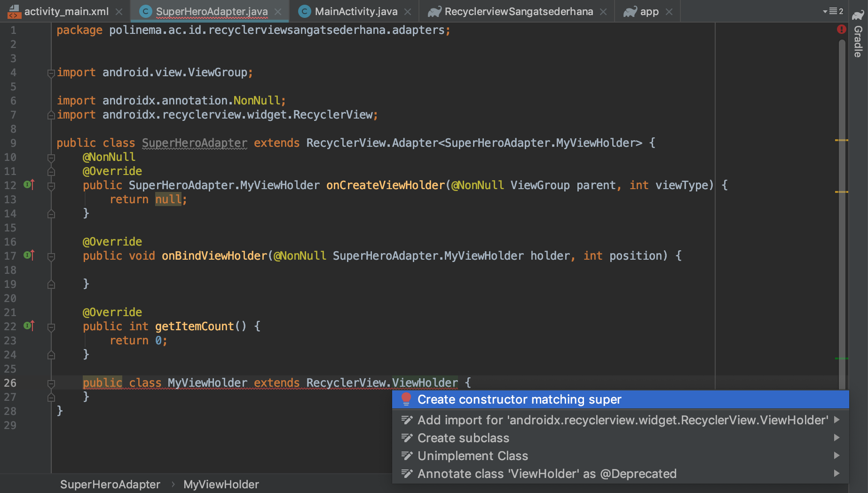Show hidden tabs list dropdown
Screen dimensions: 868x493
833,11
